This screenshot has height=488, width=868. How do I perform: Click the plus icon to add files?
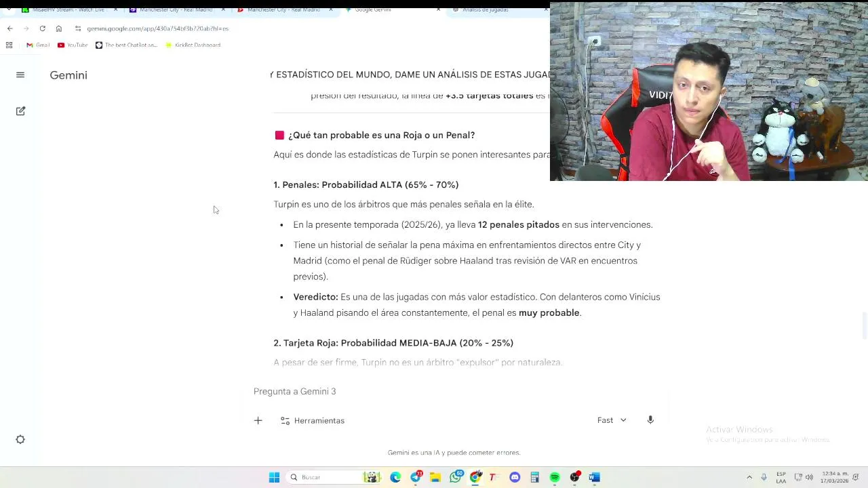[x=258, y=421]
